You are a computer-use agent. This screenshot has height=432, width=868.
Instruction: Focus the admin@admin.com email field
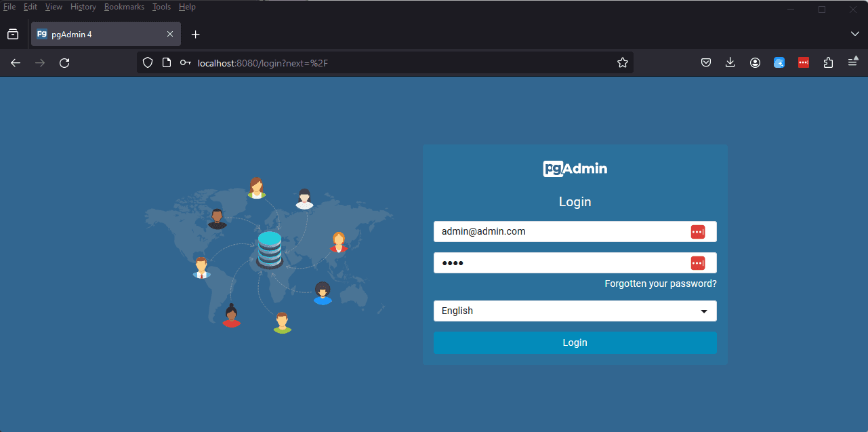(x=575, y=231)
